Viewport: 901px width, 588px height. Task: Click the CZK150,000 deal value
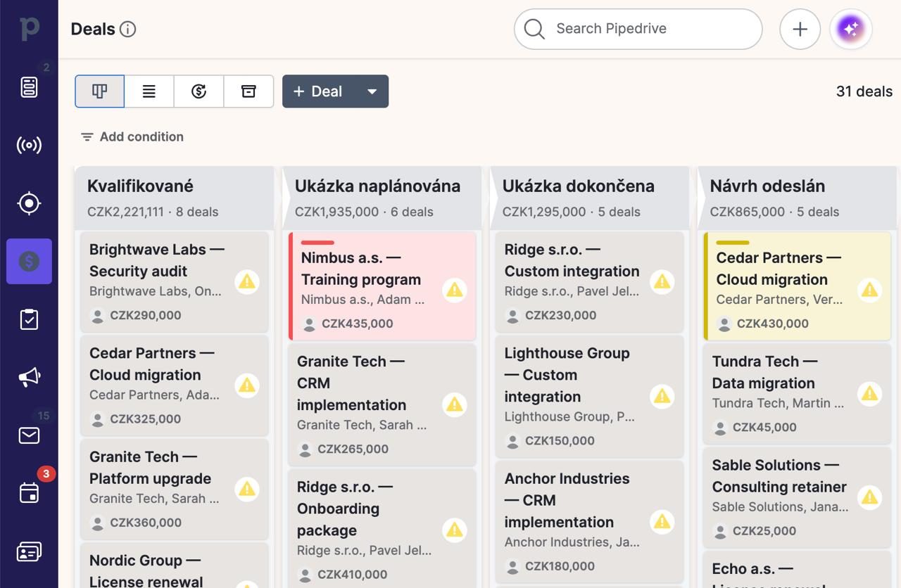pyautogui.click(x=560, y=441)
